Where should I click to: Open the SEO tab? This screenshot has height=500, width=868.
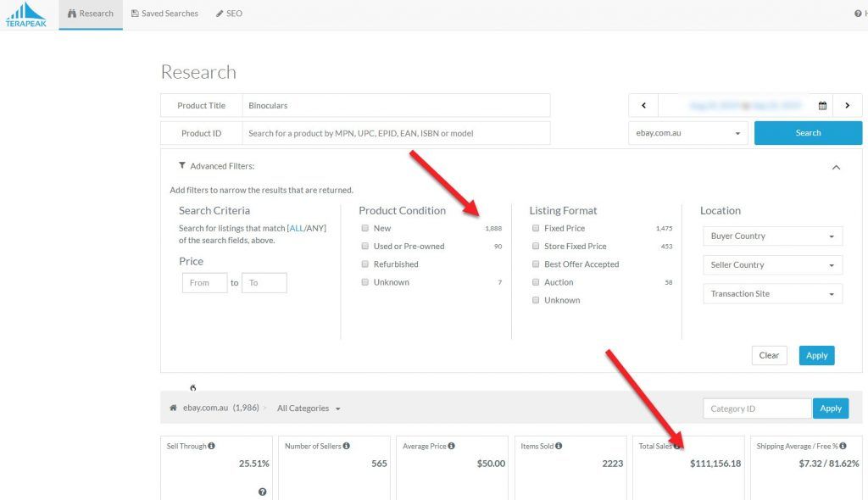[229, 14]
